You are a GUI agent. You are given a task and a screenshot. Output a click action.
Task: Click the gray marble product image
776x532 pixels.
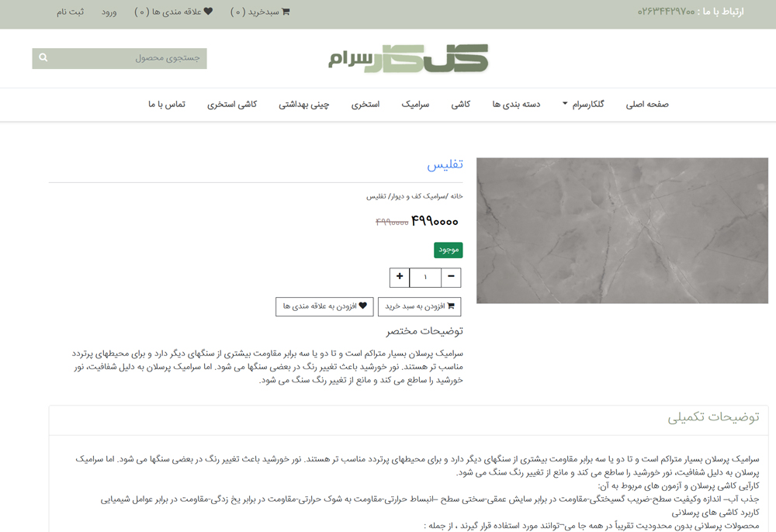(x=622, y=230)
